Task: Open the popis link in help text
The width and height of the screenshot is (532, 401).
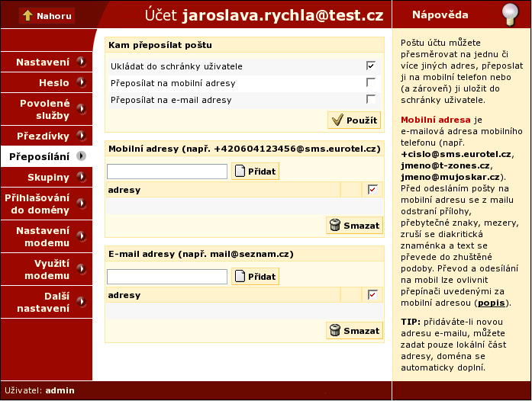Action: 491,303
